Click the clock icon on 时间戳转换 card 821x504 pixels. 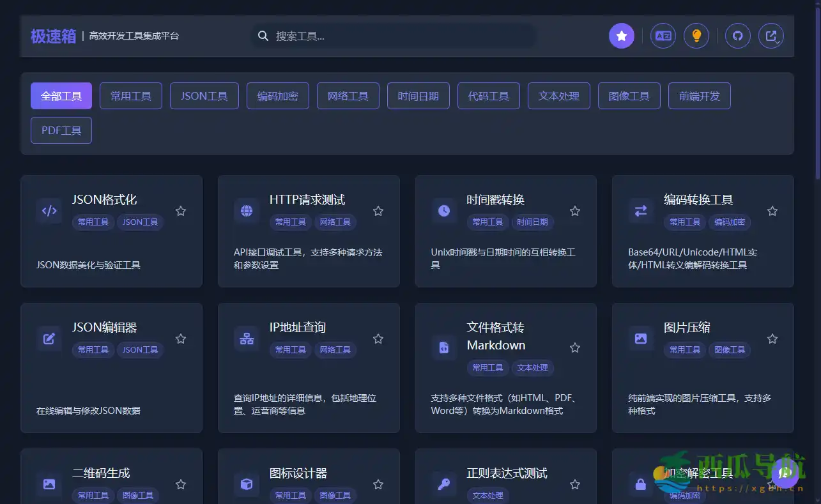click(x=443, y=211)
